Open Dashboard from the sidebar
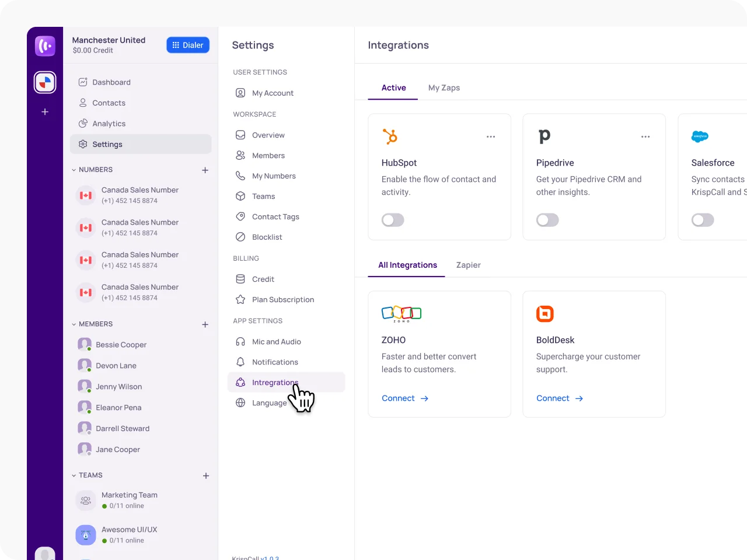This screenshot has height=560, width=747. 141,82
